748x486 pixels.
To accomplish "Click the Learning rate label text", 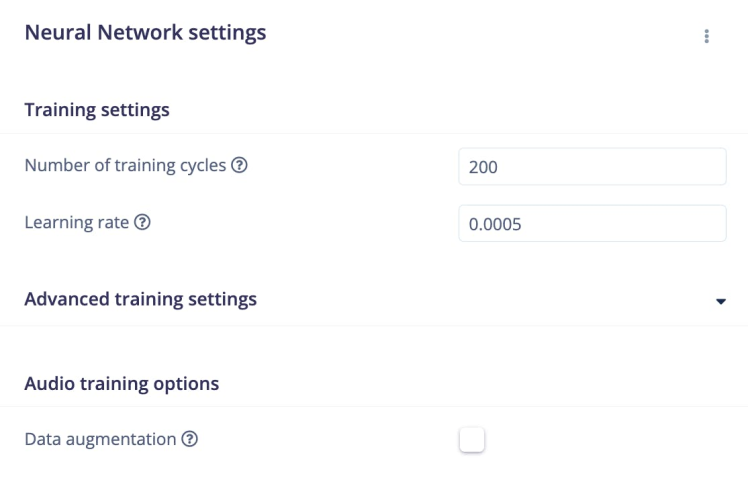I will [x=76, y=222].
